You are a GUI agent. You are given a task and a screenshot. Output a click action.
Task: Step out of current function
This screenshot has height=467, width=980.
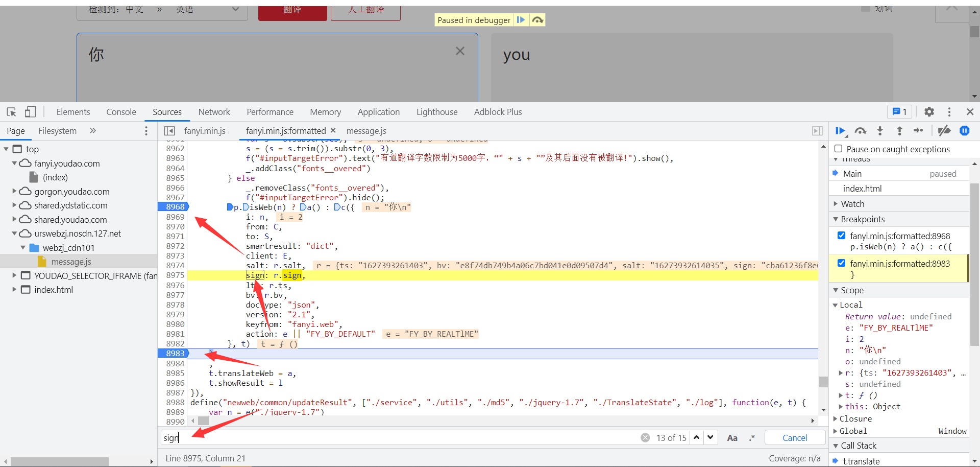(899, 131)
